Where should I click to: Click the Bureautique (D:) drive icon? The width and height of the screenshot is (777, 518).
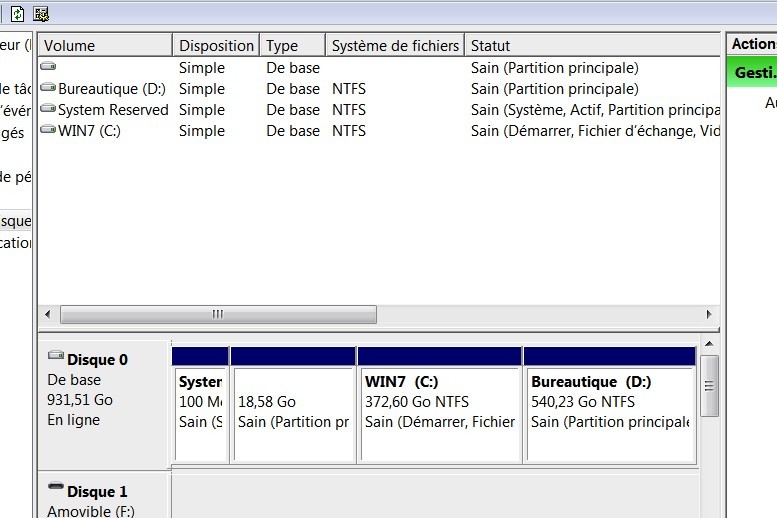coord(48,88)
